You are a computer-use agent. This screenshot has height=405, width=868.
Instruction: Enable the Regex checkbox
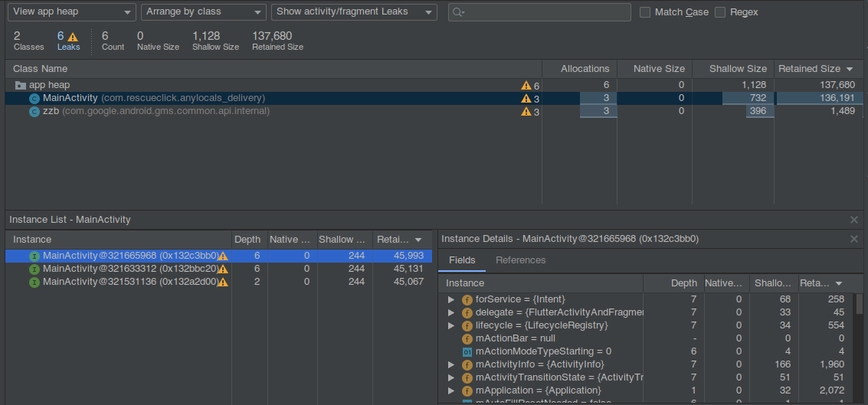click(x=719, y=12)
